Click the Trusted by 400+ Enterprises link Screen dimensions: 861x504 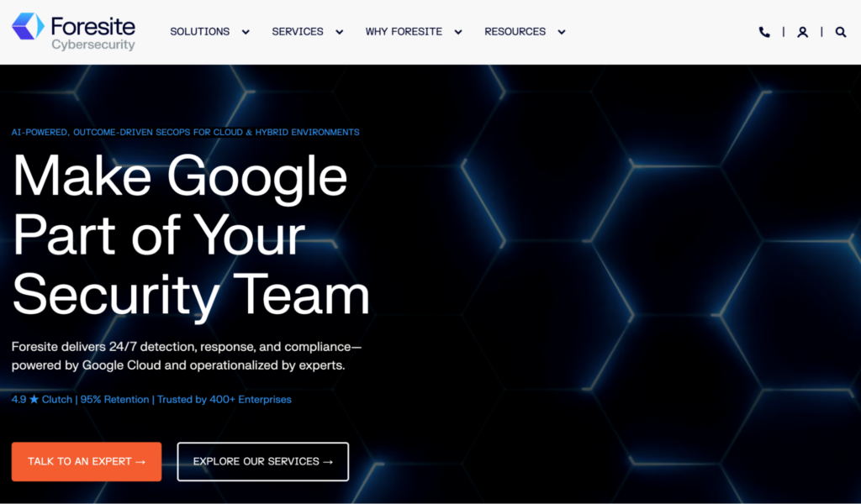(x=224, y=399)
